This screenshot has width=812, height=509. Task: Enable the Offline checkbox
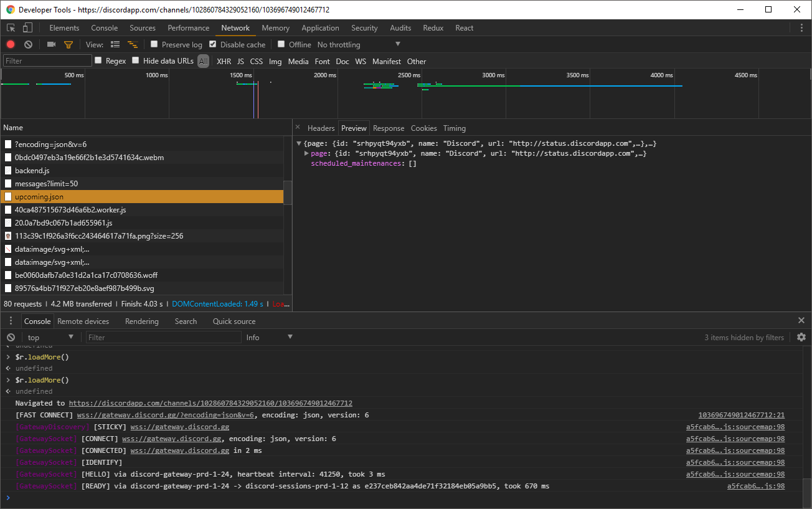pos(281,44)
